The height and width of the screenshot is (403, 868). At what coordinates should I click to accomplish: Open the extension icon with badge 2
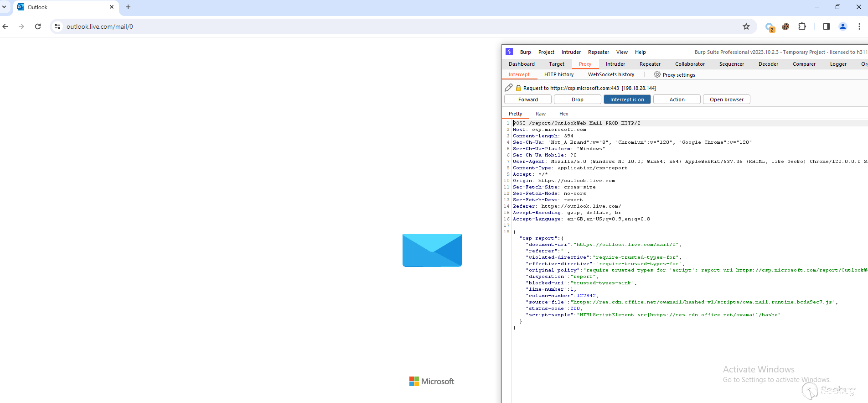pyautogui.click(x=770, y=27)
